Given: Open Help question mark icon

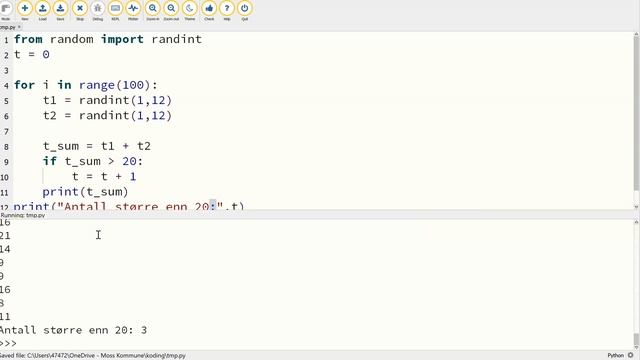Looking at the screenshot, I should [227, 9].
